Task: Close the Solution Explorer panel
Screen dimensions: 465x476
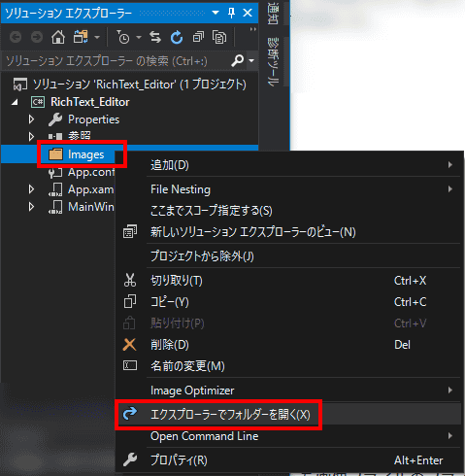Action: click(x=248, y=13)
